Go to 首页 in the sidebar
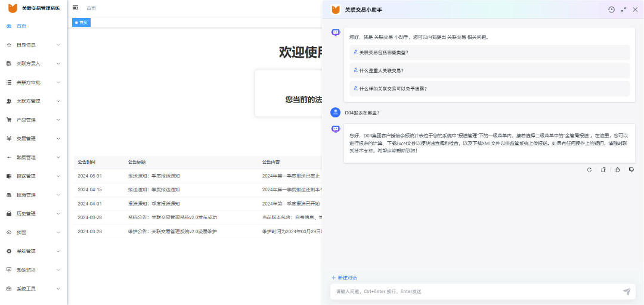This screenshot has height=305, width=644. (x=21, y=26)
